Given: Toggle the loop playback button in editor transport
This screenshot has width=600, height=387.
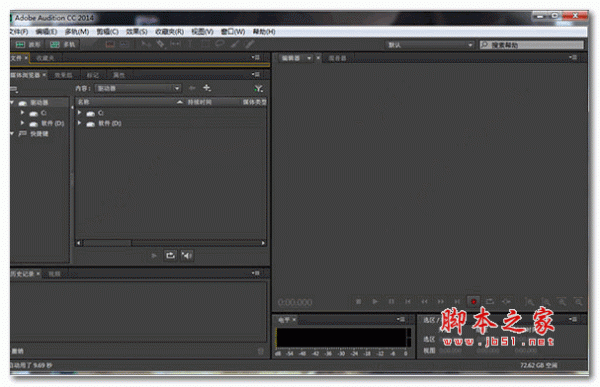Looking at the screenshot, I should [x=490, y=302].
